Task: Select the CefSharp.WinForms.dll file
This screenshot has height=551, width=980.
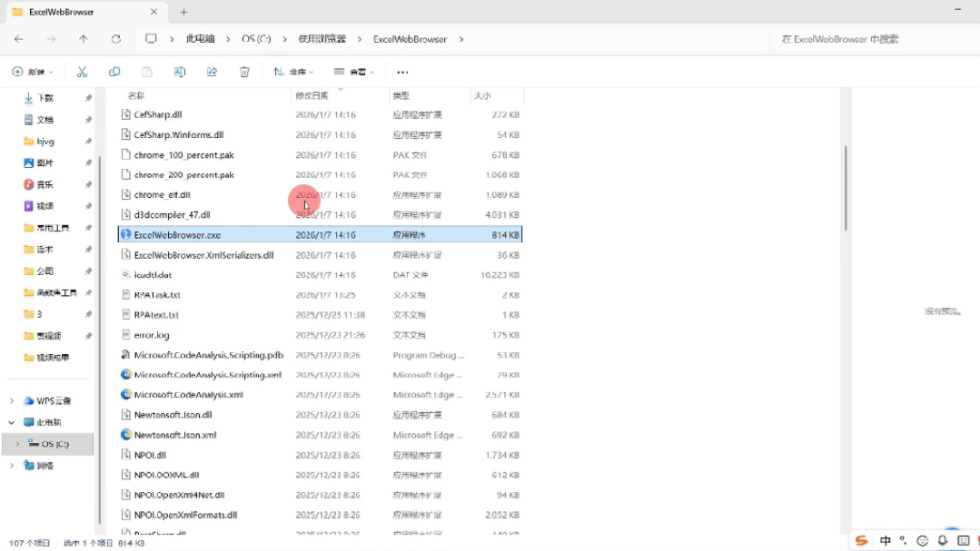Action: pyautogui.click(x=179, y=134)
